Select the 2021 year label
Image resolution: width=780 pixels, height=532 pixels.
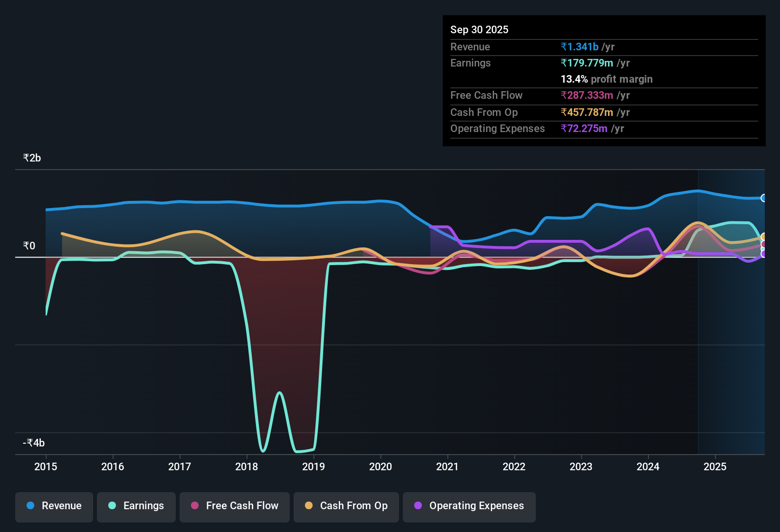(447, 467)
